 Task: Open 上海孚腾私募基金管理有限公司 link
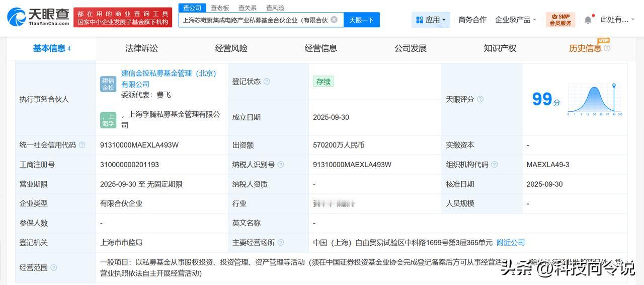tap(172, 120)
